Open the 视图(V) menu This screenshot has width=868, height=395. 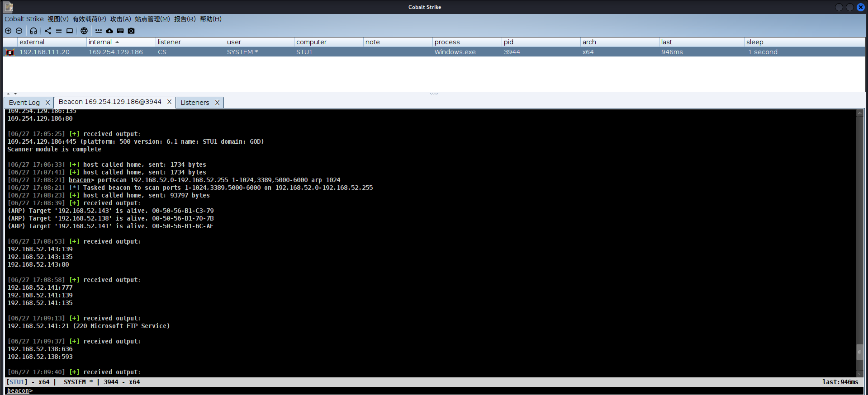[58, 19]
